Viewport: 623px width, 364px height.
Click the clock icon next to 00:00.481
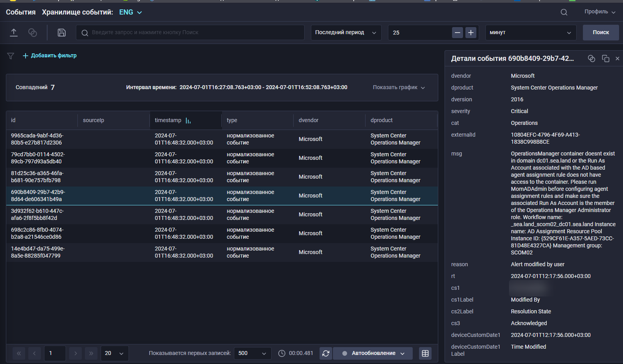pos(282,353)
